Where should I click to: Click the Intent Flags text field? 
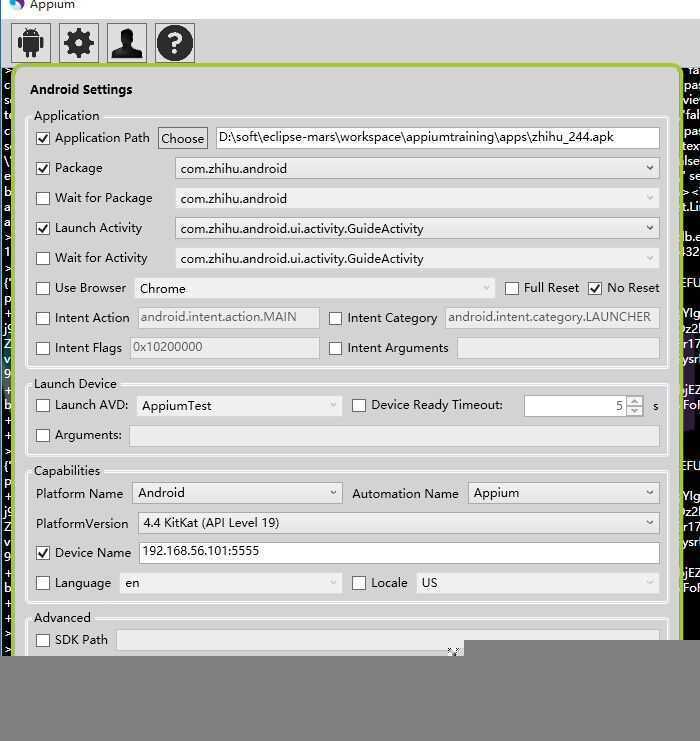click(x=225, y=348)
